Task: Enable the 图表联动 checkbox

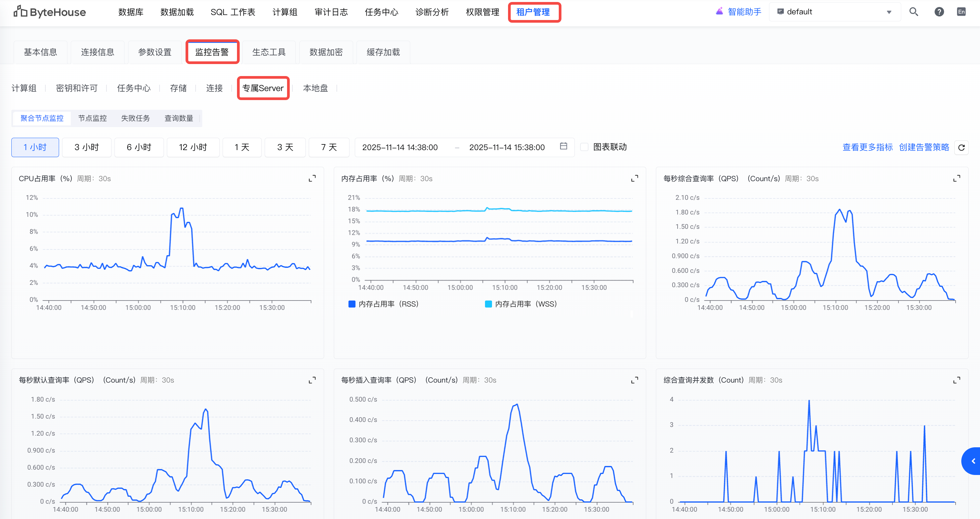Action: coord(584,147)
